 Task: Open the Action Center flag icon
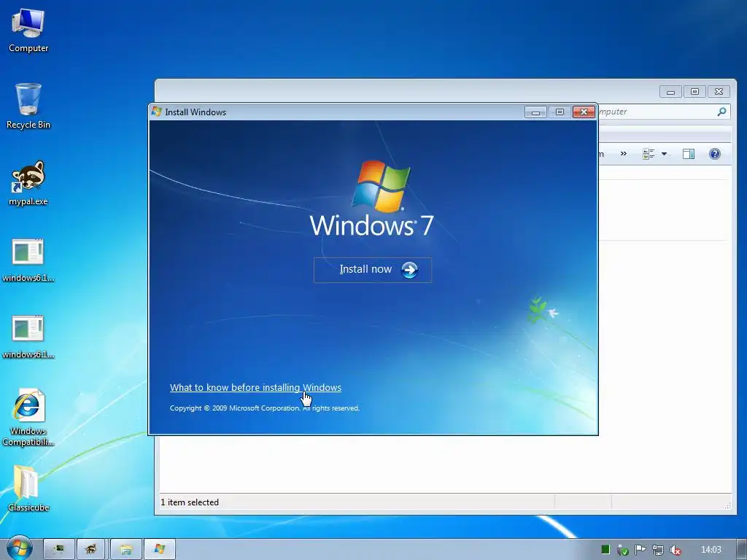click(640, 550)
